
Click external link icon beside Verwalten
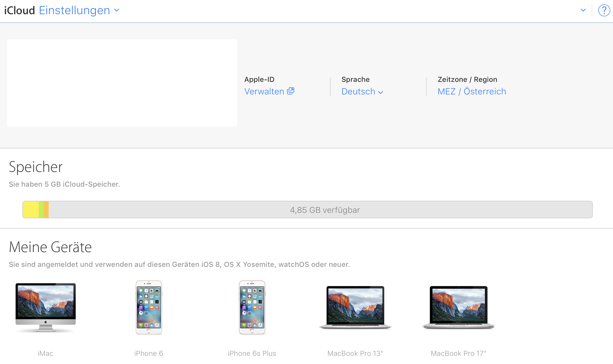point(291,91)
